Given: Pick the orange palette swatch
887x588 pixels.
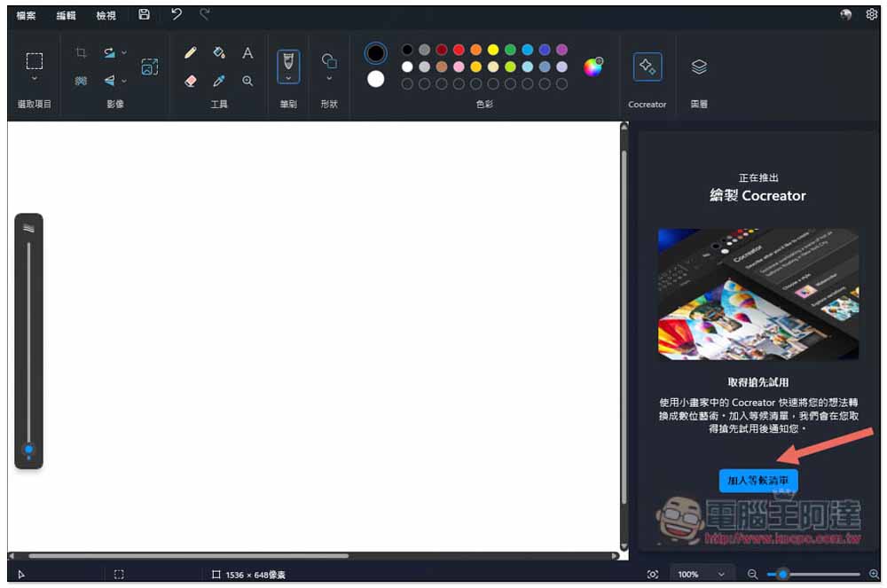Looking at the screenshot, I should tap(475, 50).
